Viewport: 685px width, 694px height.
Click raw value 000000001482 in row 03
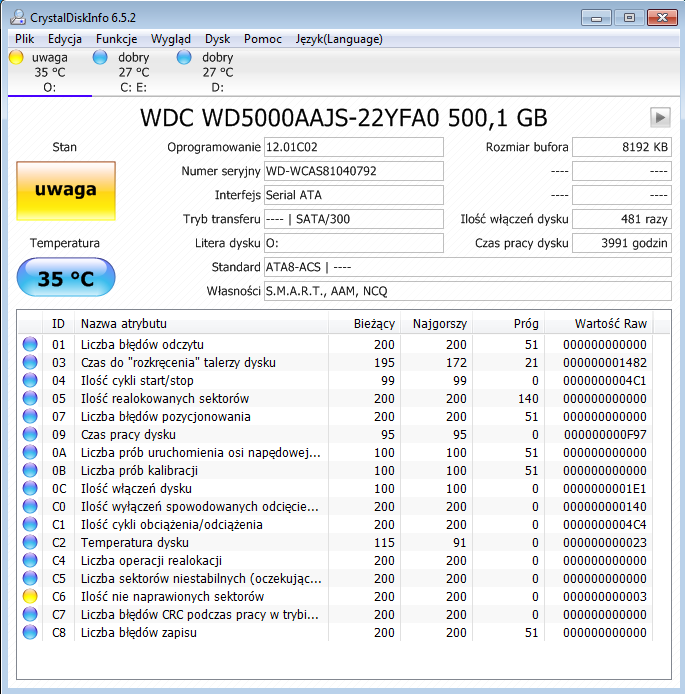pyautogui.click(x=604, y=362)
